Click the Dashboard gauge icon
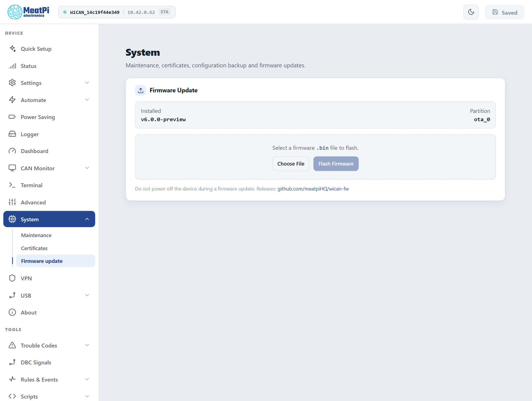This screenshot has height=401, width=532. point(12,151)
